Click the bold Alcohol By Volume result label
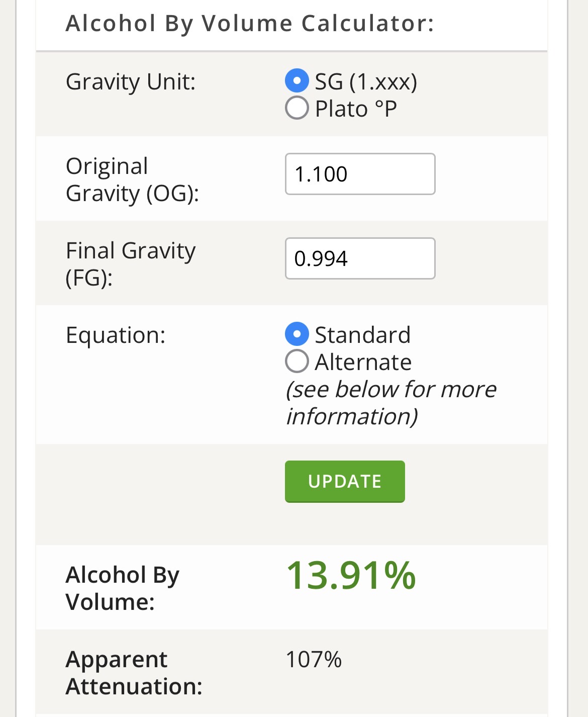Viewport: 588px width, 717px height. tap(122, 588)
